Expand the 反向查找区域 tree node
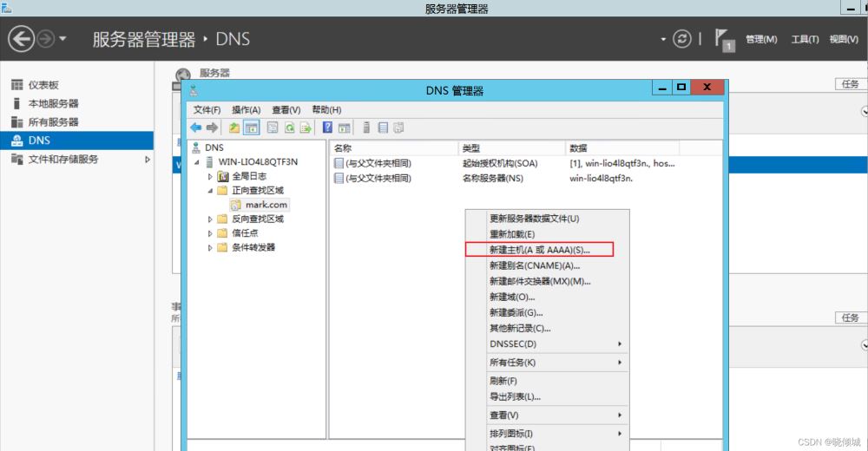Viewport: 868px width, 451px height. [x=210, y=219]
